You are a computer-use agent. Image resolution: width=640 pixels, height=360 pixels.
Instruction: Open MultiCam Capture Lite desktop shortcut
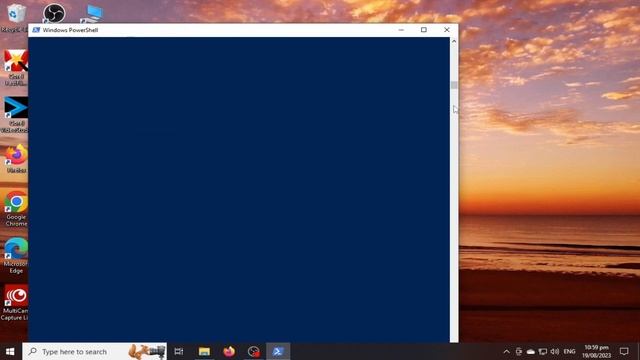[16, 302]
